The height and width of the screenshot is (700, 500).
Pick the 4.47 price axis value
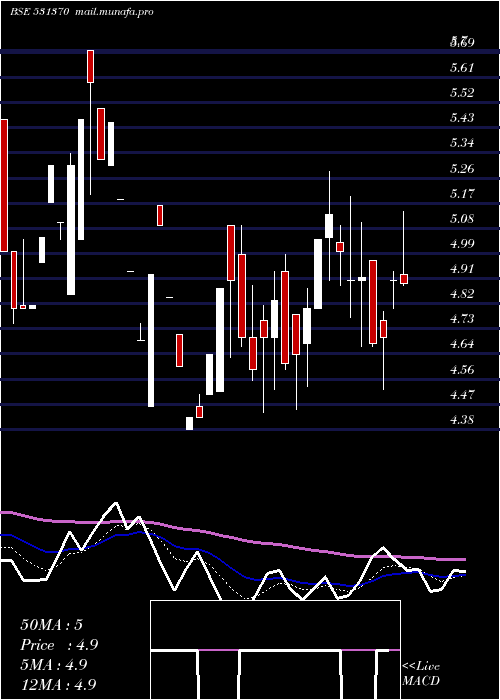point(462,395)
